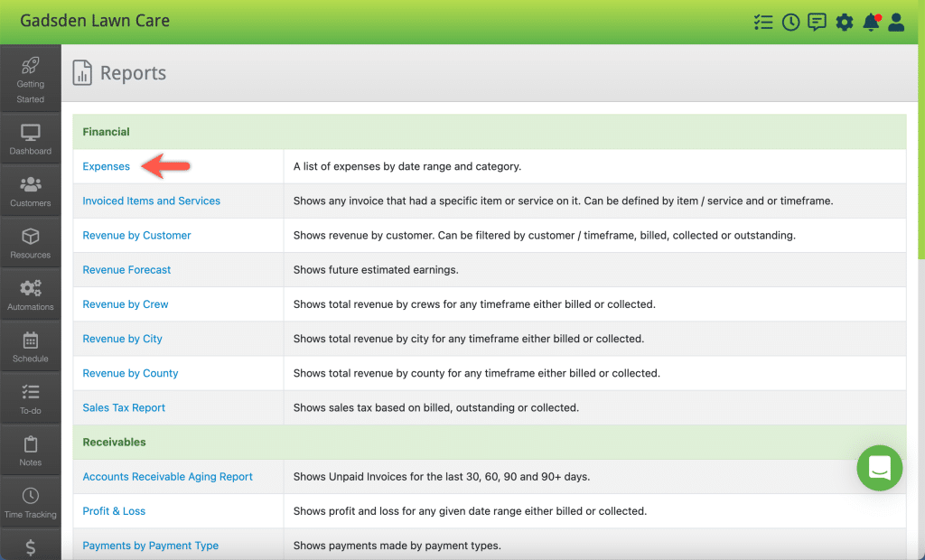Screen dimensions: 925x560
Task: Click 'Shows future estimated earnings.' description
Action: pyautogui.click(x=376, y=270)
